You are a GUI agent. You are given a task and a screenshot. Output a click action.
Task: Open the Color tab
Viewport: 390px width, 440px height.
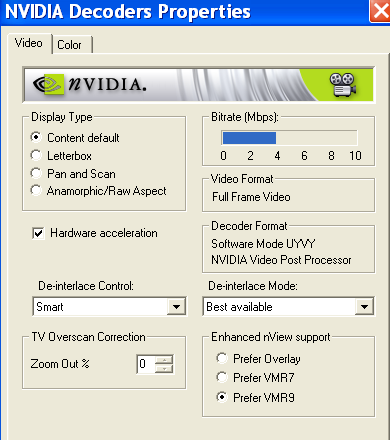click(x=72, y=45)
